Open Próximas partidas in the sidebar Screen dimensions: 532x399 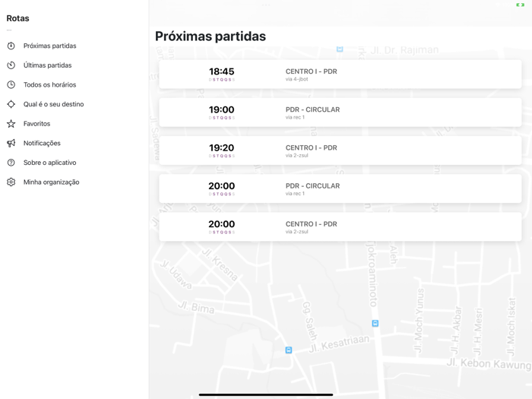(50, 46)
